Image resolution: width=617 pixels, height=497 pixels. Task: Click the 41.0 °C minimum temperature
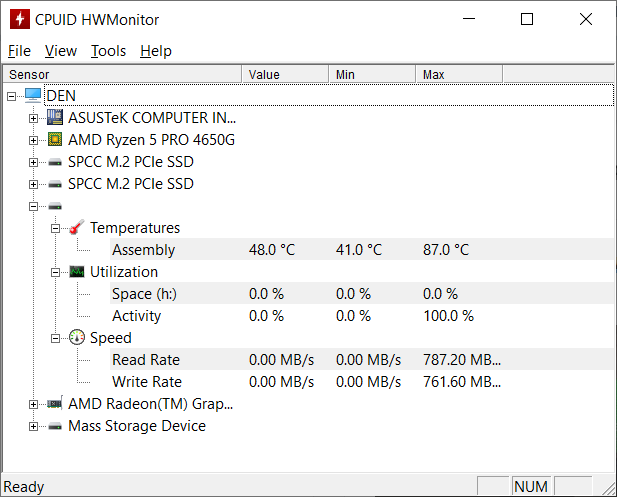359,250
